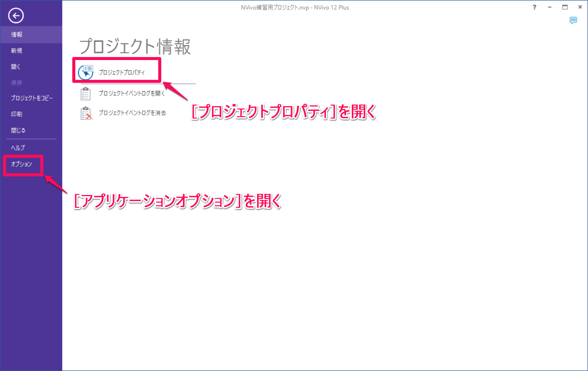Go back using the circular arrow icon

pyautogui.click(x=16, y=16)
